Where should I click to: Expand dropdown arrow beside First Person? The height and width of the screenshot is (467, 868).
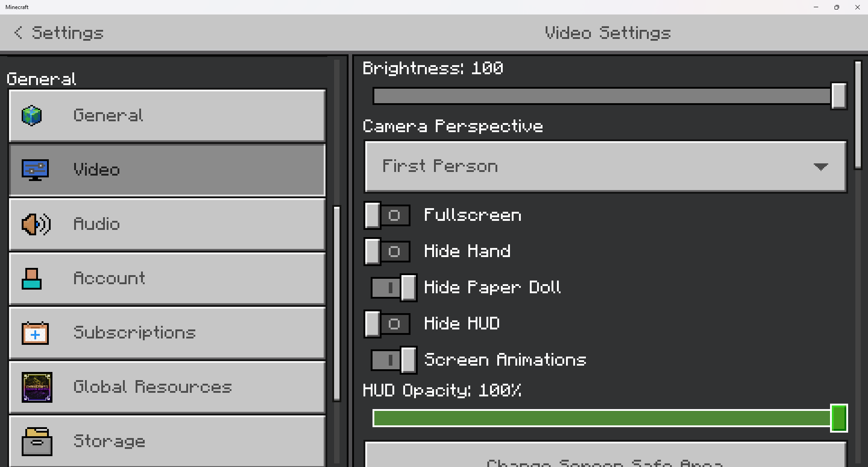click(821, 167)
